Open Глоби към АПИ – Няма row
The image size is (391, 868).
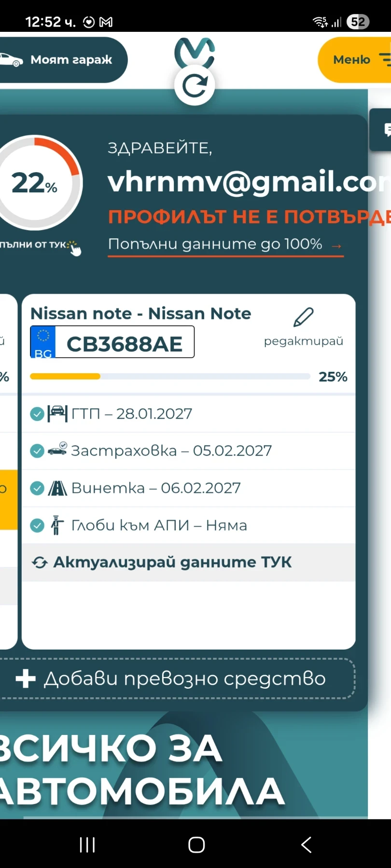click(189, 525)
